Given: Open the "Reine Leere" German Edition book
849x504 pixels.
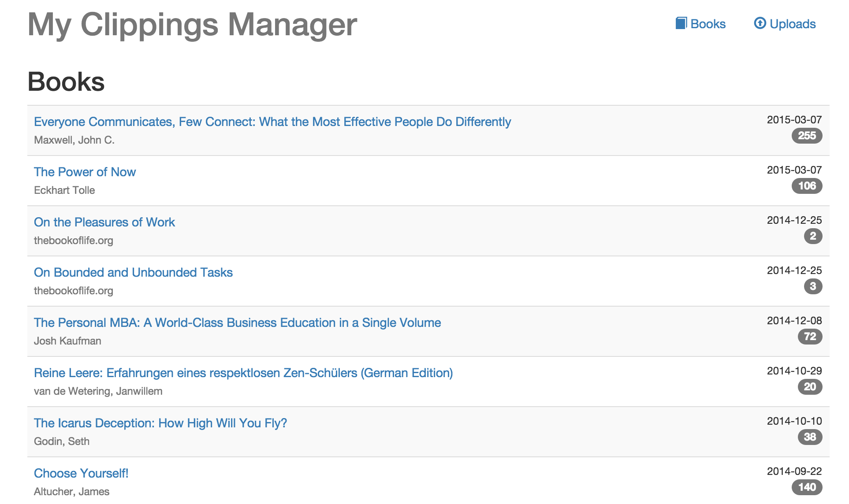Looking at the screenshot, I should [x=243, y=373].
